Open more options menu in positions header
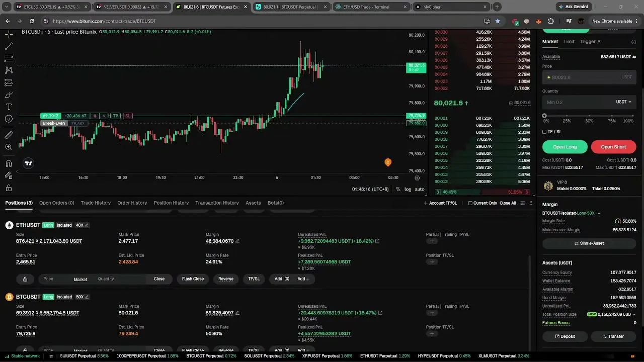Viewport: 644px width, 362px height. (531, 203)
